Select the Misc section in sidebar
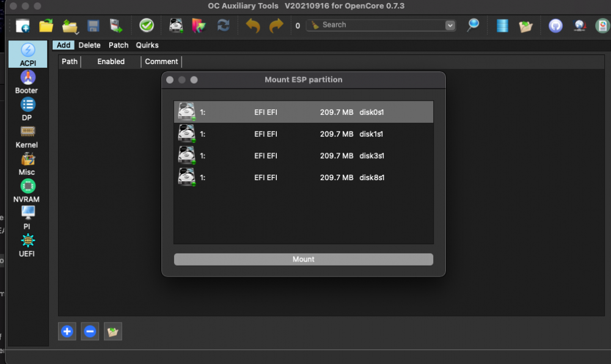611x364 pixels. (27, 164)
